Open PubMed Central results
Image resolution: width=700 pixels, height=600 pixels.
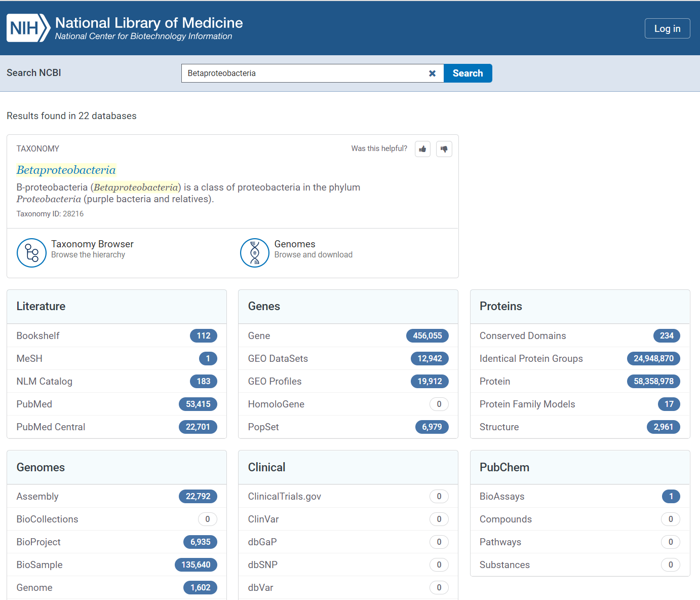116,427
